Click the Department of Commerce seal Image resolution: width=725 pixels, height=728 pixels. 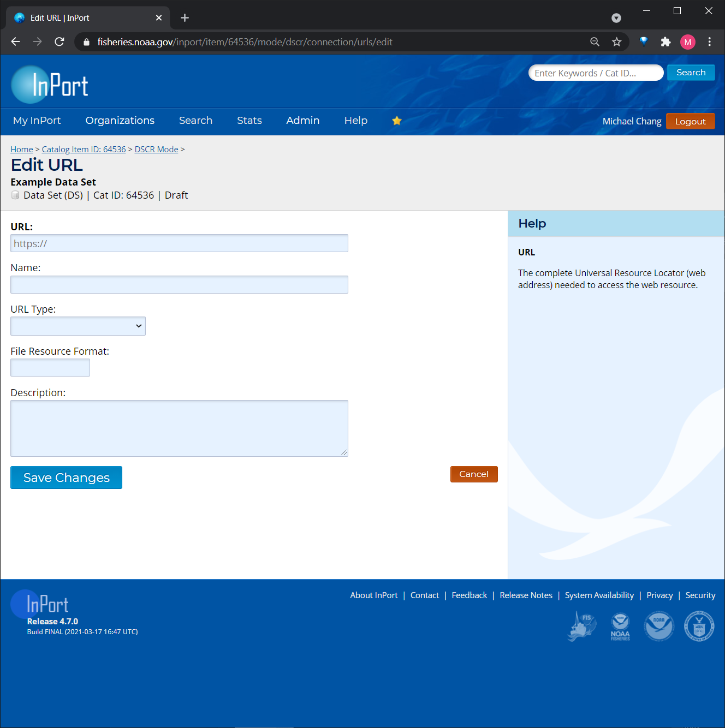(699, 626)
